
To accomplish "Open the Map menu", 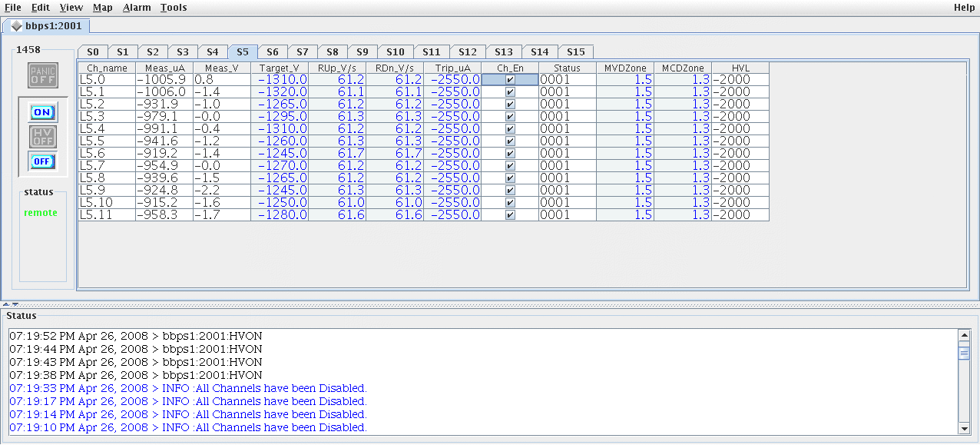I will (103, 7).
